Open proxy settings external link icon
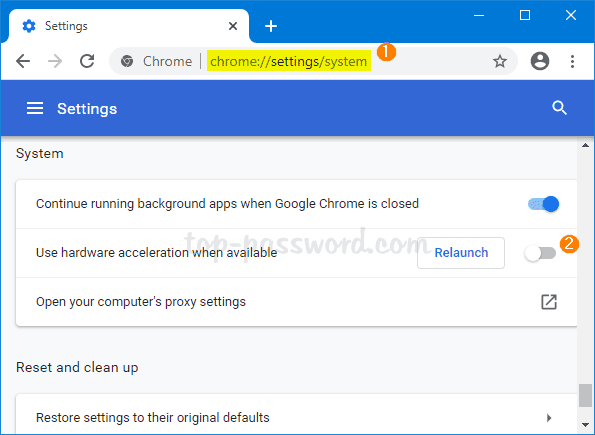Screen dimensions: 595x435 [549, 302]
